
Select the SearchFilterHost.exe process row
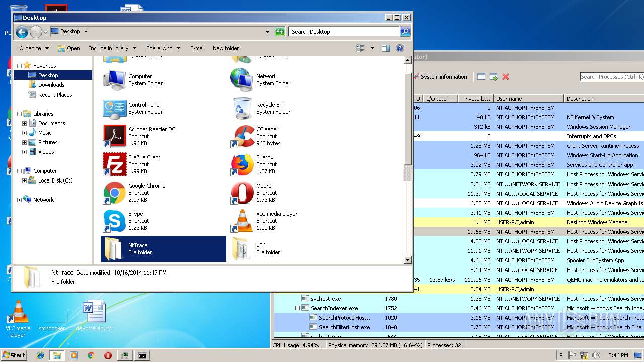459,327
